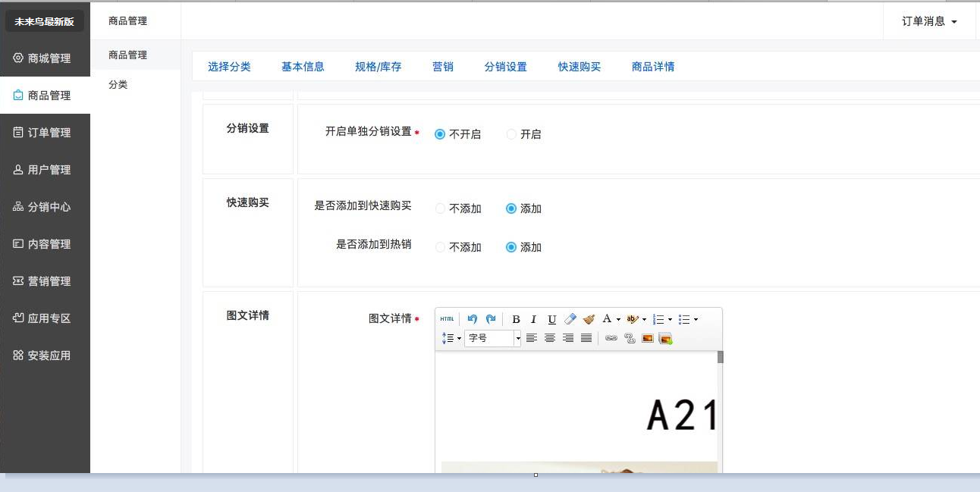This screenshot has width=980, height=492.
Task: Select 开启 for 单独分销设置
Action: click(x=511, y=134)
